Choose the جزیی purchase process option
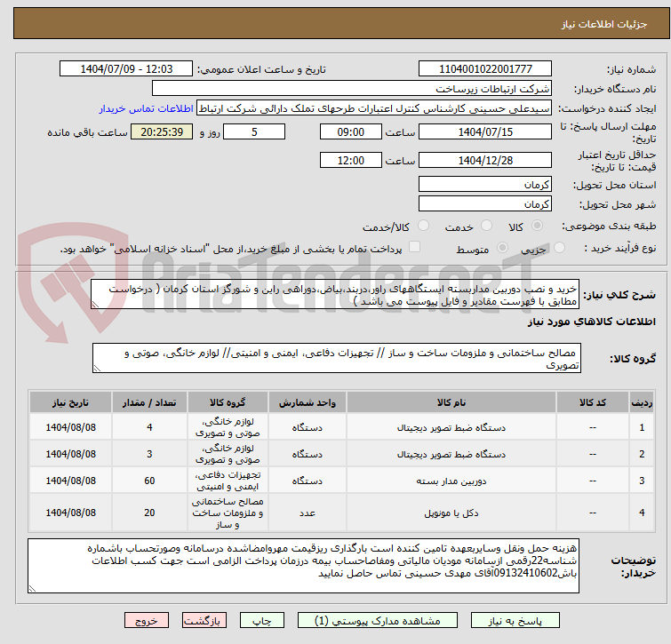The height and width of the screenshot is (644, 671). (x=559, y=248)
